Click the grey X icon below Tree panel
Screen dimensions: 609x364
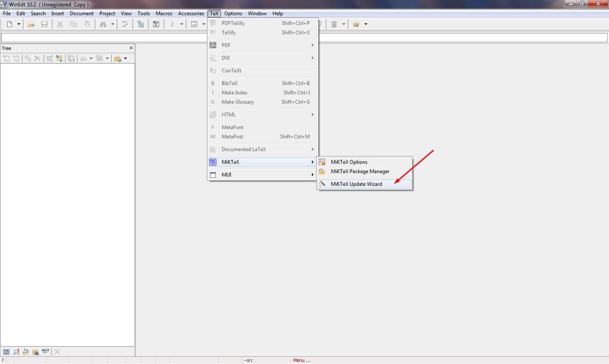pyautogui.click(x=57, y=352)
